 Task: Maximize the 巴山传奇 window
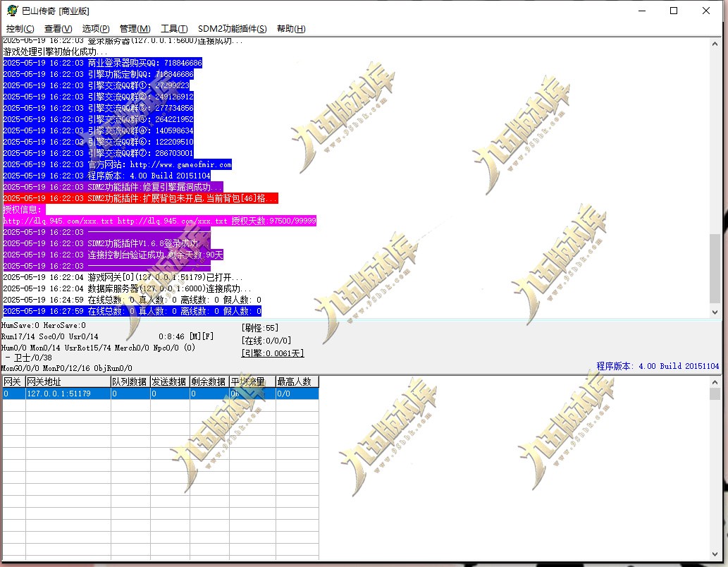pyautogui.click(x=674, y=11)
